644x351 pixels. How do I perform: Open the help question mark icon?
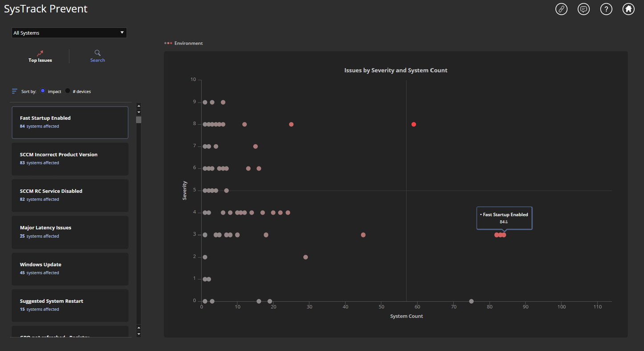606,9
